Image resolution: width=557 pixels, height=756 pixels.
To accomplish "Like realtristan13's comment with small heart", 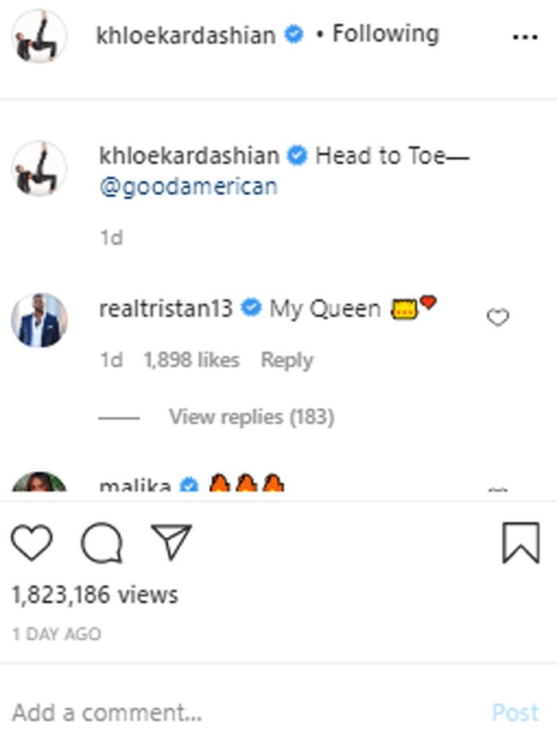I will pyautogui.click(x=497, y=318).
